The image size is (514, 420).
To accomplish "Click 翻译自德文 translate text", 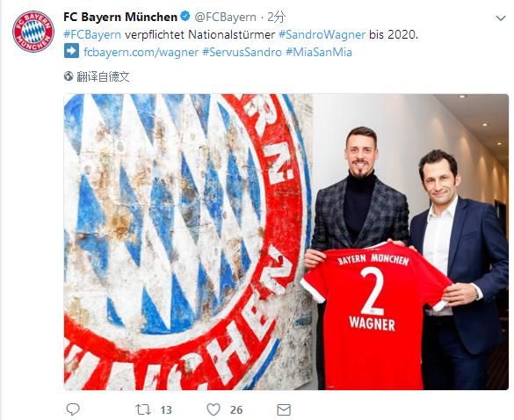I will (x=103, y=76).
